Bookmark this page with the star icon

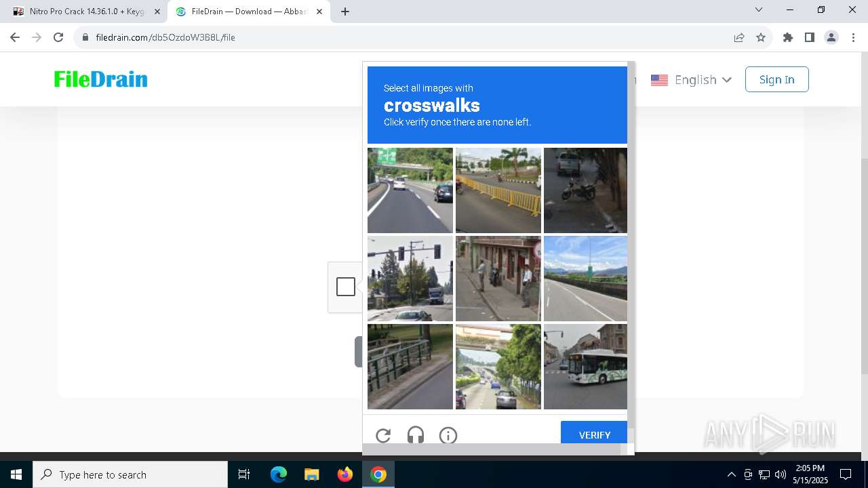pos(761,37)
